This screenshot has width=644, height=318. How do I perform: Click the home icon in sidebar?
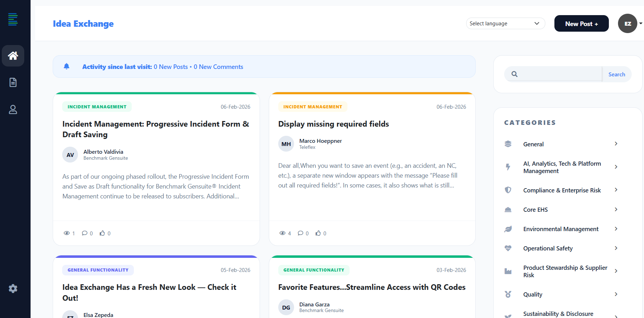(x=13, y=56)
